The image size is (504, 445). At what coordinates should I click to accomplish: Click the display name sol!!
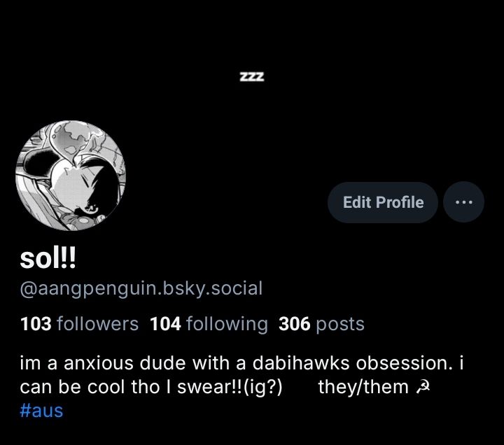pos(48,259)
